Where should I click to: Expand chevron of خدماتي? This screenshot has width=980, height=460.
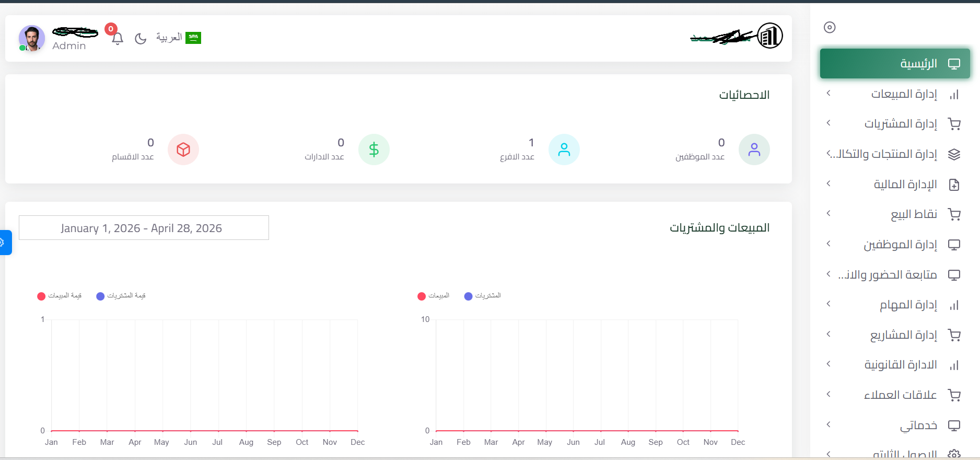[x=829, y=424]
